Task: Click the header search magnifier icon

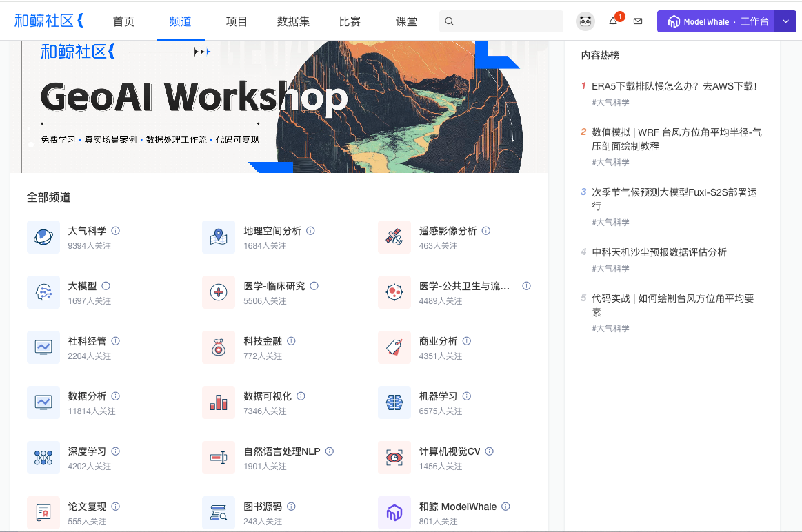Action: 449,21
